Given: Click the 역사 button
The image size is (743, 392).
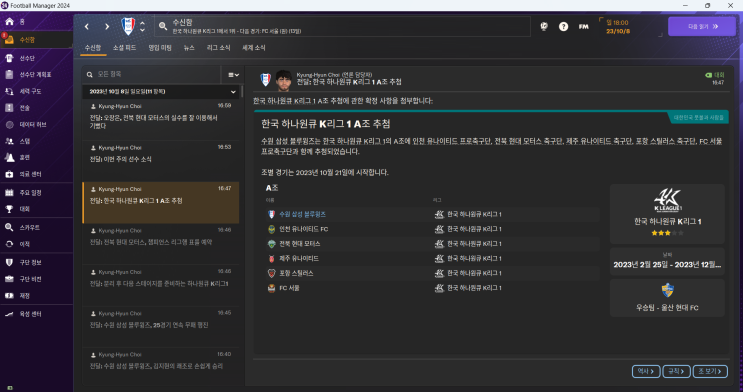Looking at the screenshot, I should click(x=646, y=371).
